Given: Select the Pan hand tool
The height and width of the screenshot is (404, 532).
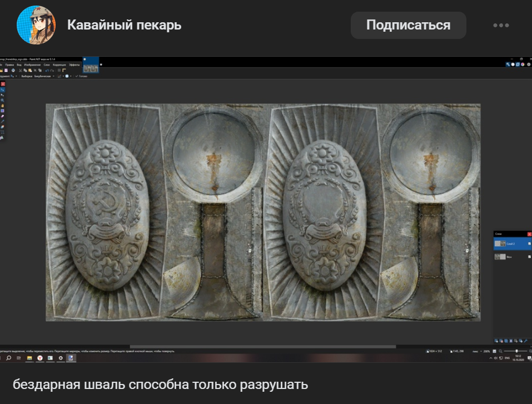Looking at the screenshot, I should tap(2, 106).
